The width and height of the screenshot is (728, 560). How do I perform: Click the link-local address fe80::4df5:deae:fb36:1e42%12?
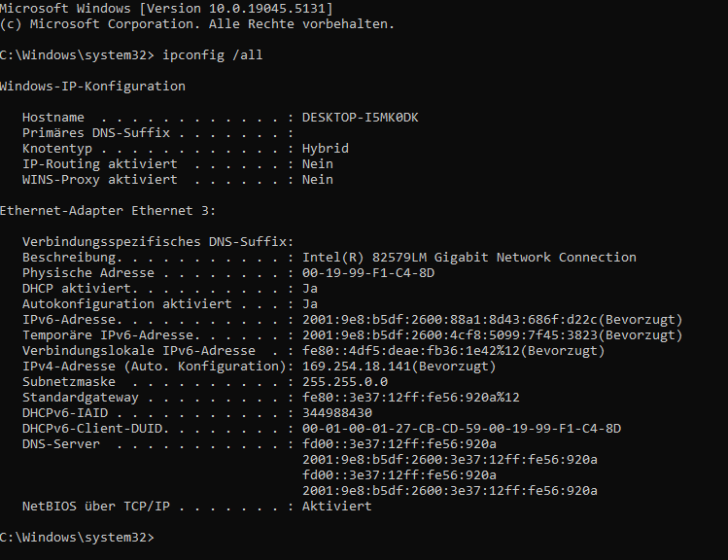(x=411, y=351)
